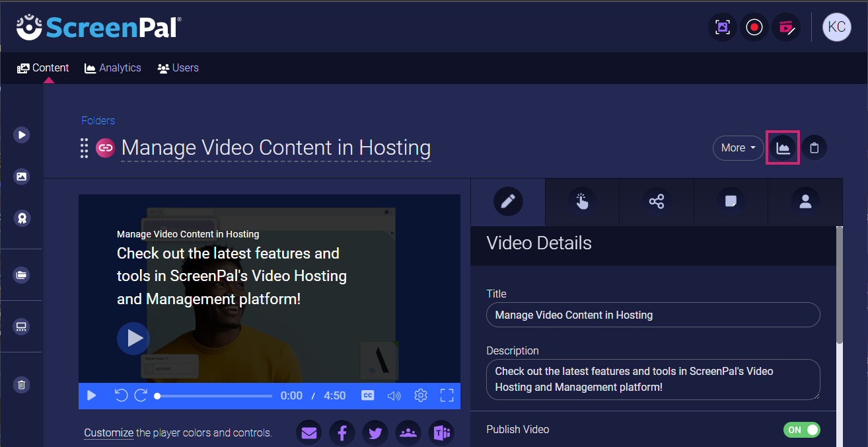The width and height of the screenshot is (868, 447).
Task: Switch to the Users tab
Action: [178, 67]
